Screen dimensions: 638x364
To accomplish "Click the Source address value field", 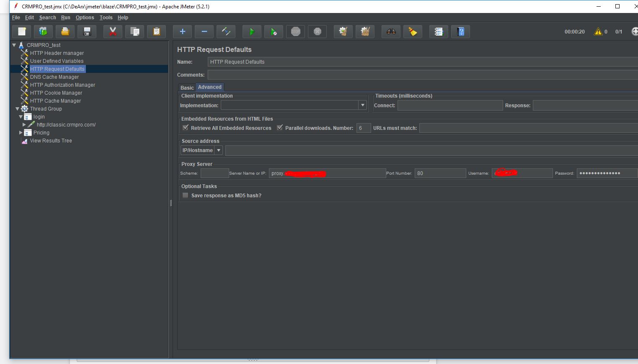I will 431,150.
